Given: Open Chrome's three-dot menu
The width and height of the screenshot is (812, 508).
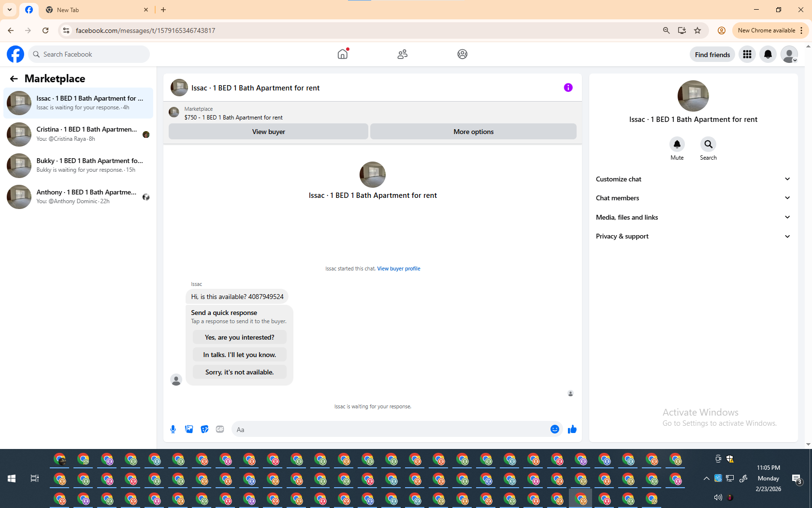Looking at the screenshot, I should [801, 30].
